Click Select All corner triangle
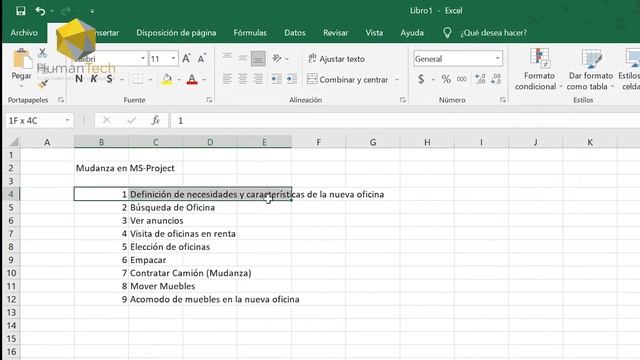Image resolution: width=640 pixels, height=360 pixels. (13, 142)
